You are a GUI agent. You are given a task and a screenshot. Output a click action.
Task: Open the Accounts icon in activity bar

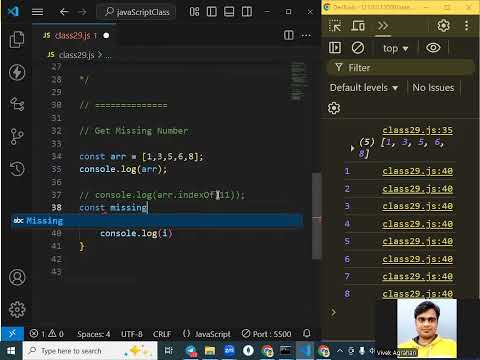point(17,277)
